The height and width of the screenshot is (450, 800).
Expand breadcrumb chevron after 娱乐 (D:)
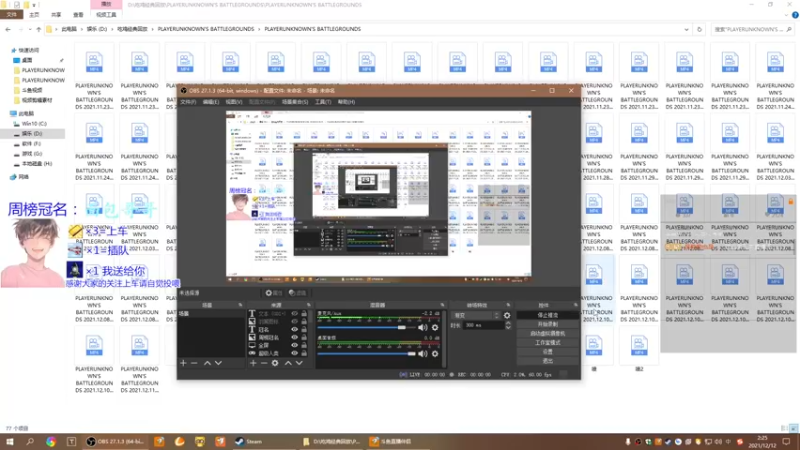click(x=112, y=29)
